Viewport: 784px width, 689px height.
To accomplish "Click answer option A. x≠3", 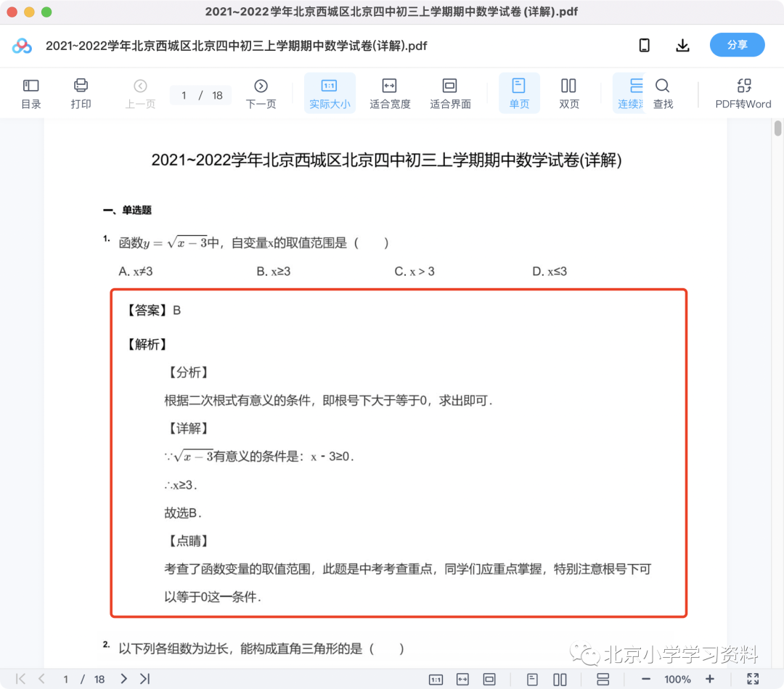I will coord(136,271).
